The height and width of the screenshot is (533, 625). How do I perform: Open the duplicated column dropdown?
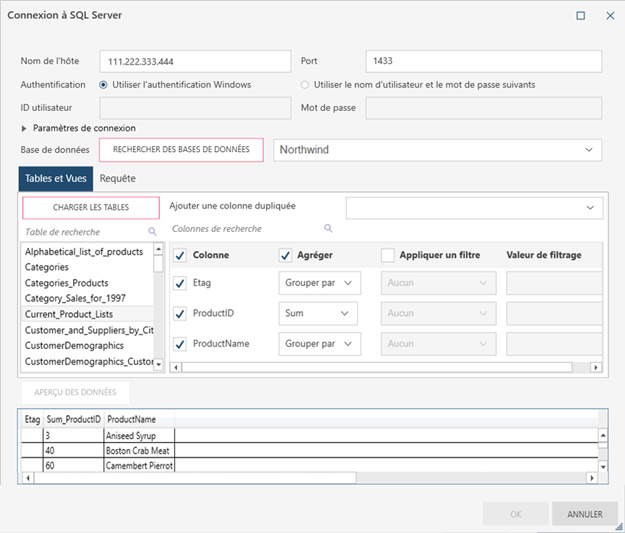(474, 207)
